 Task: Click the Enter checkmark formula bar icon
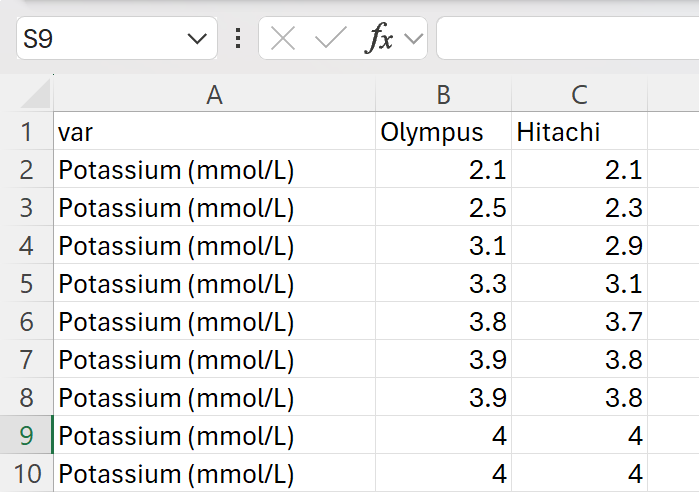329,39
